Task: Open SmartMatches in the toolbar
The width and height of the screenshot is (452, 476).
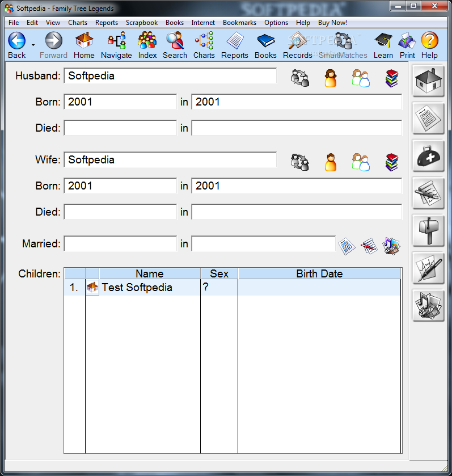Action: pos(343,45)
